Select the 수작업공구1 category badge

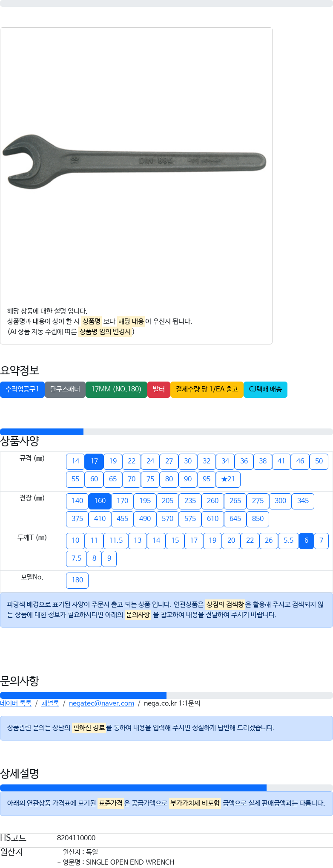click(22, 389)
